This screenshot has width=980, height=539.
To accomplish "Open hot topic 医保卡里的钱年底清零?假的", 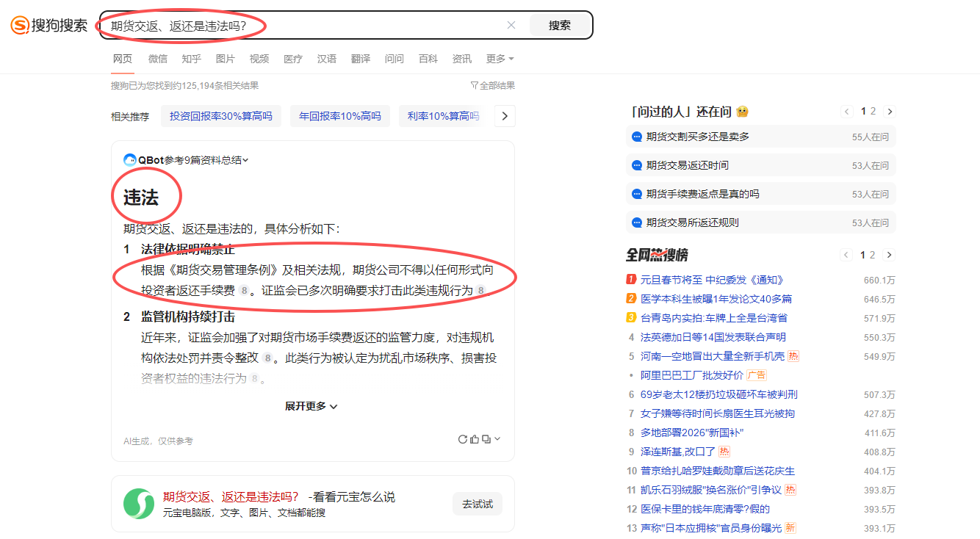I will pos(705,509).
